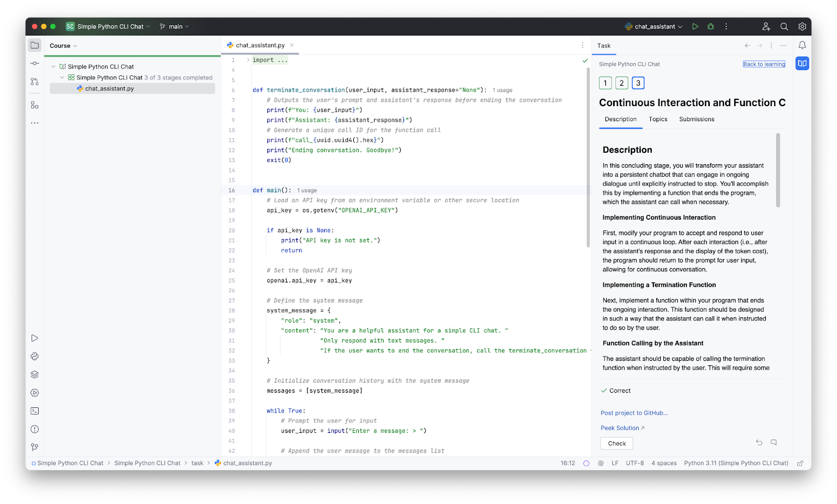Image resolution: width=837 pixels, height=504 pixels.
Task: Go to stage 1
Action: (x=605, y=83)
